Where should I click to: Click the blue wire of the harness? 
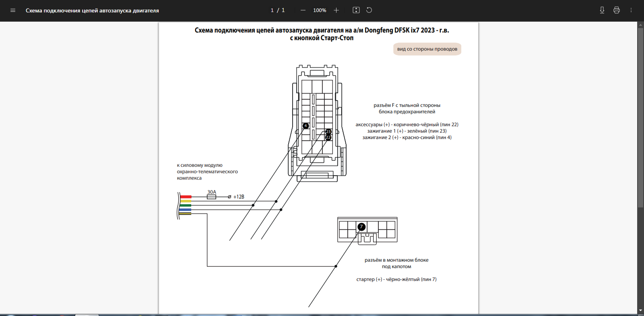pyautogui.click(x=186, y=209)
